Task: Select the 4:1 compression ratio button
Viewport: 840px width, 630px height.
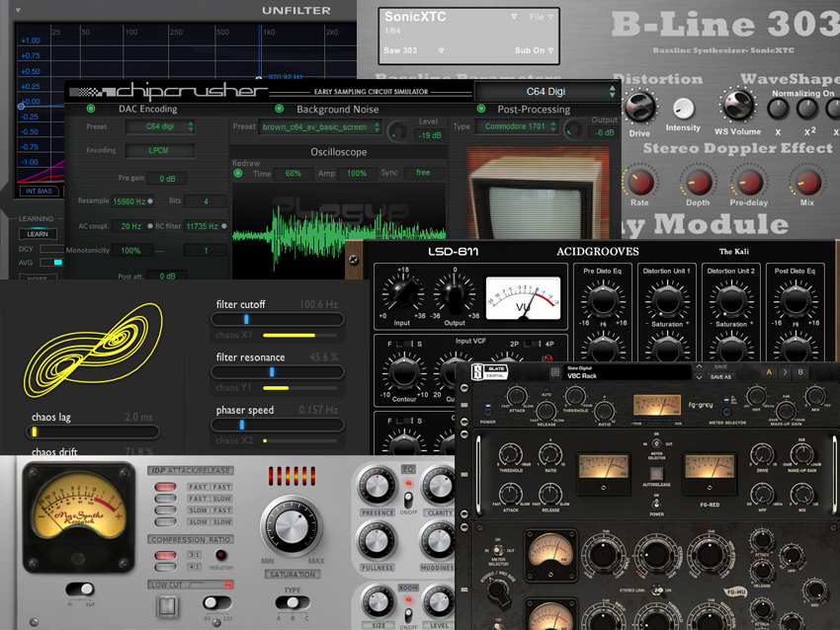Action: point(165,567)
